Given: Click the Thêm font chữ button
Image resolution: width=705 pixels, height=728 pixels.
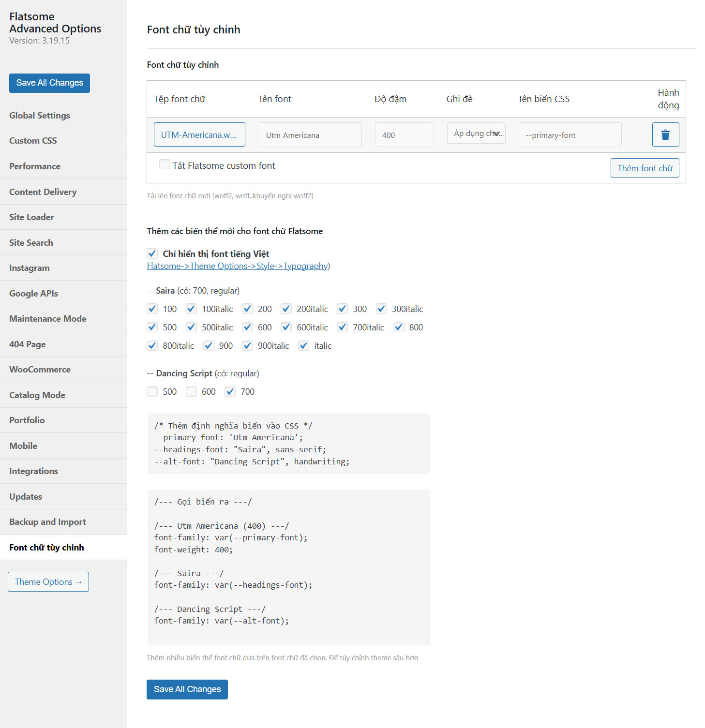Looking at the screenshot, I should [x=645, y=168].
